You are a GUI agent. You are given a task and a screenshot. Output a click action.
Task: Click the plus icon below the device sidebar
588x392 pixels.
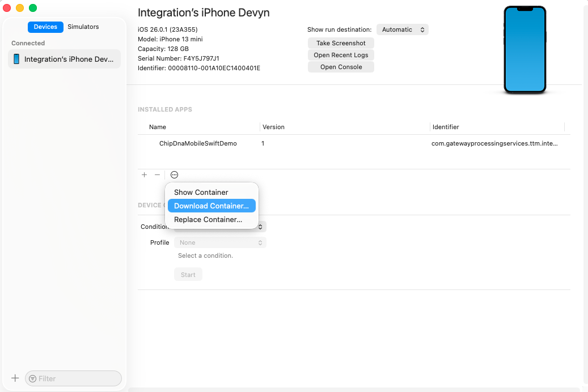(x=15, y=378)
